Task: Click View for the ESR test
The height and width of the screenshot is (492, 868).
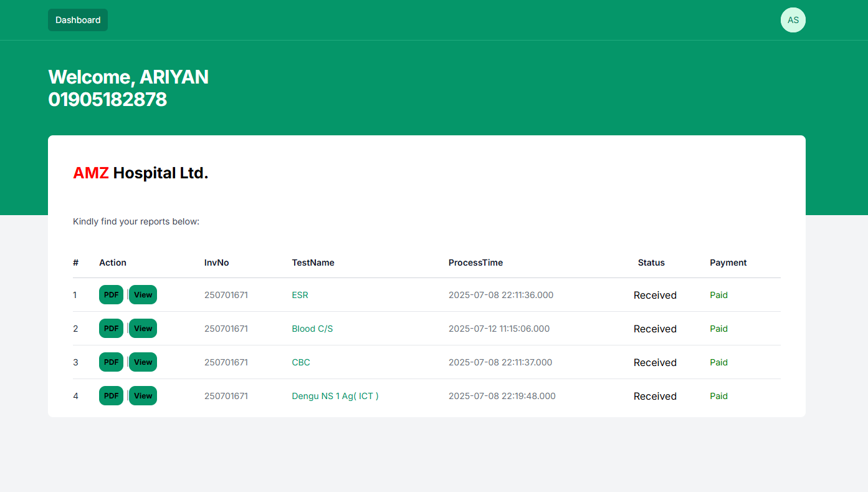Action: 143,294
